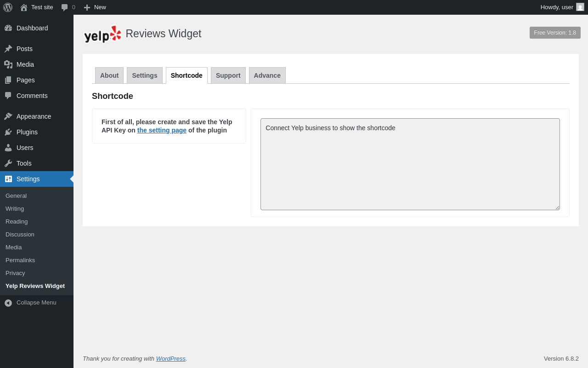
Task: Open the Advance tab
Action: pos(267,75)
